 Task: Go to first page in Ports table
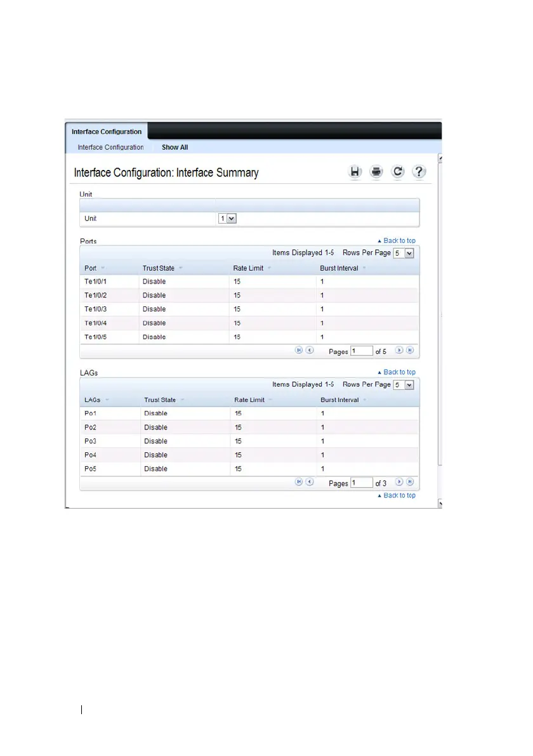[299, 351]
